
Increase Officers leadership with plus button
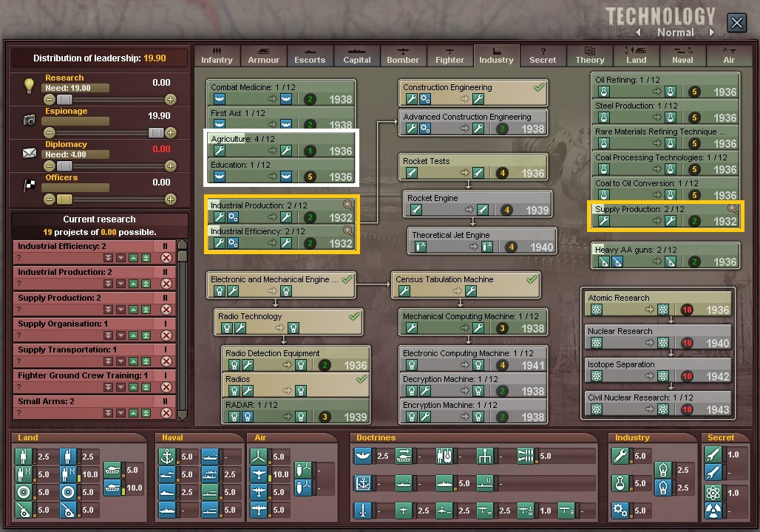pyautogui.click(x=170, y=199)
